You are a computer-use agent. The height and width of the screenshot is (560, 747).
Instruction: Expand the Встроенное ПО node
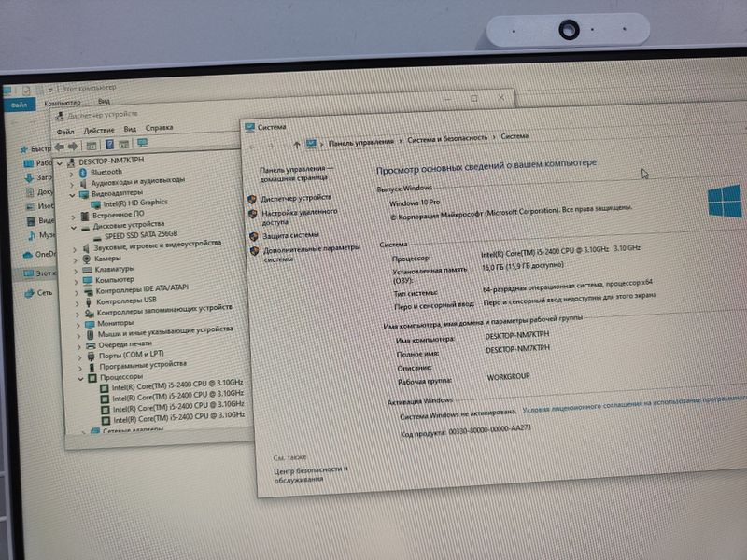click(74, 217)
